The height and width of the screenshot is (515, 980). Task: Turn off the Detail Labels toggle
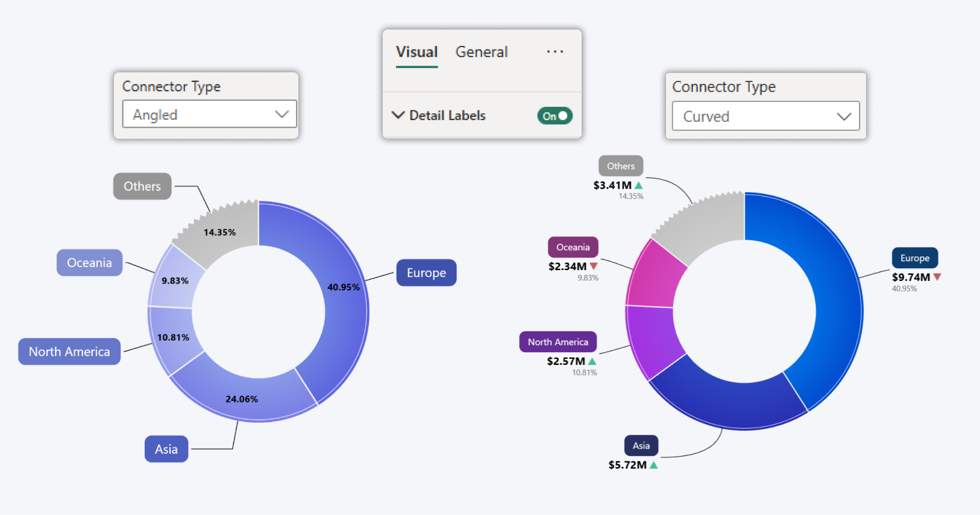tap(554, 116)
